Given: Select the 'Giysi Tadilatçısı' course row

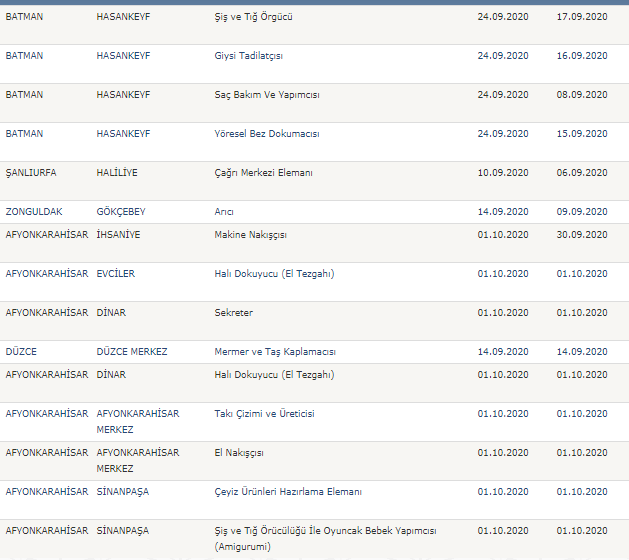Looking at the screenshot, I should [x=249, y=56].
